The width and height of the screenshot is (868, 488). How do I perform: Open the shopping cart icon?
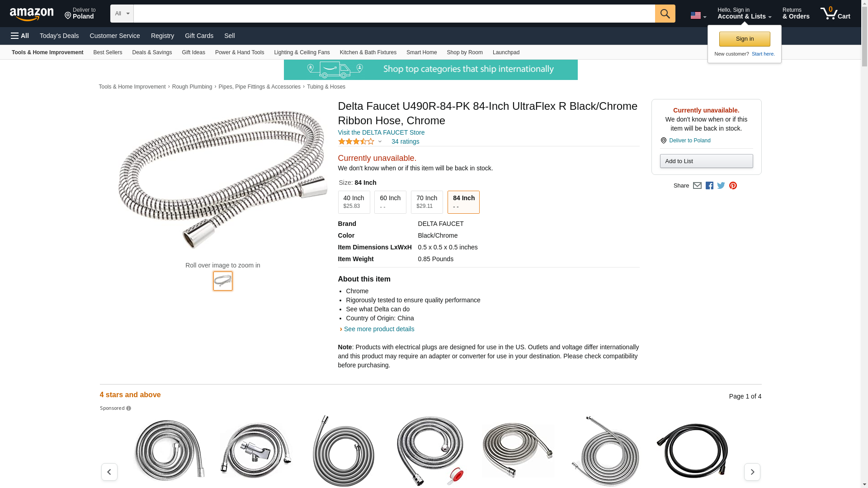tap(835, 14)
